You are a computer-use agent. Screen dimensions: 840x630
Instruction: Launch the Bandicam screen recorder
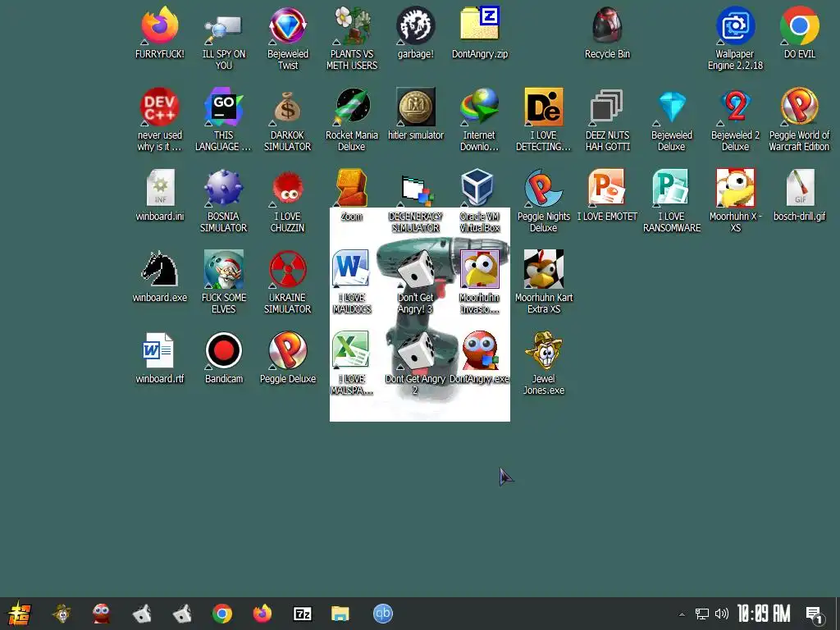coord(223,358)
